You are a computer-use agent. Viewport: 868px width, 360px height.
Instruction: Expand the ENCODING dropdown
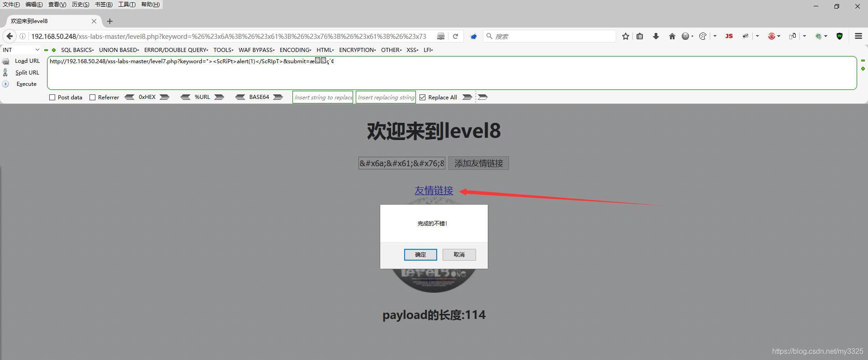[x=295, y=50]
